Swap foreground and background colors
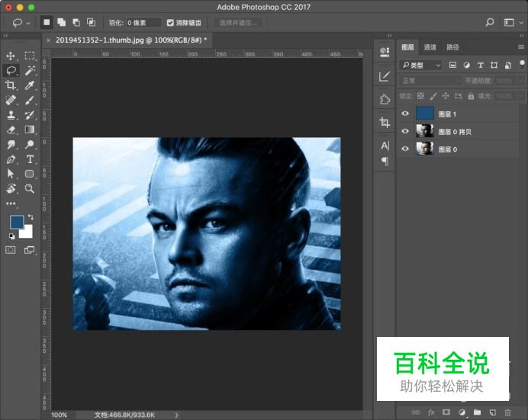This screenshot has height=420, width=528. pyautogui.click(x=31, y=217)
